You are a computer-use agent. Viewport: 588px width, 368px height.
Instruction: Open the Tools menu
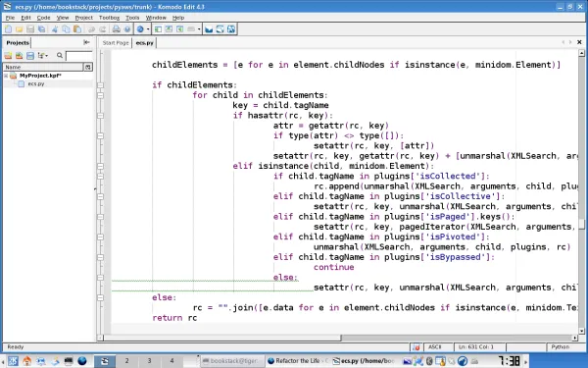coord(132,18)
